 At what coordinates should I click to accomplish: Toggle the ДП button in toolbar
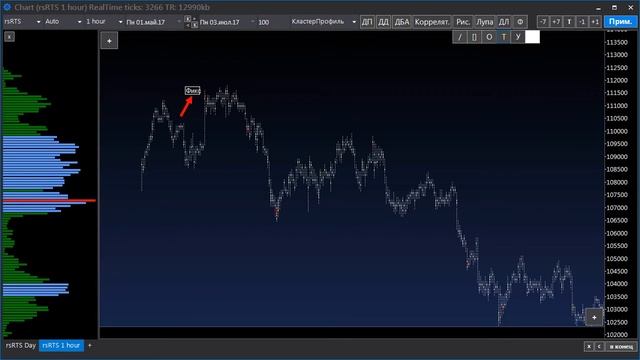click(367, 22)
